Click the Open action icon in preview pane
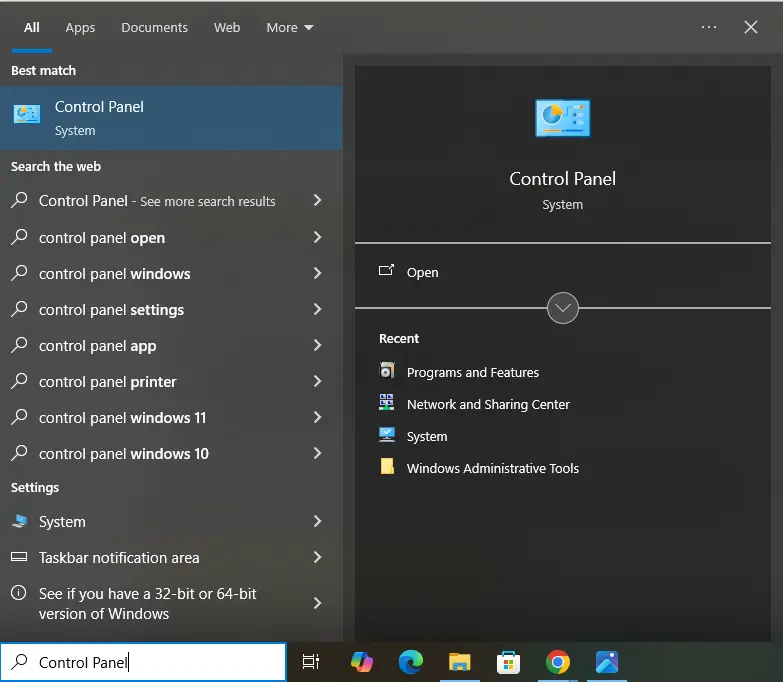Screen dimensions: 783x682 [x=386, y=271]
